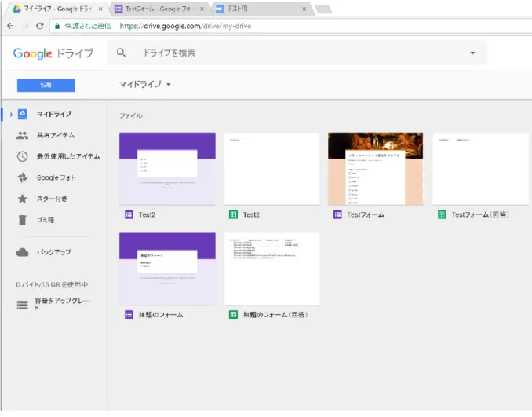Select the Testフォーム(回答) thumbnail

click(481, 168)
